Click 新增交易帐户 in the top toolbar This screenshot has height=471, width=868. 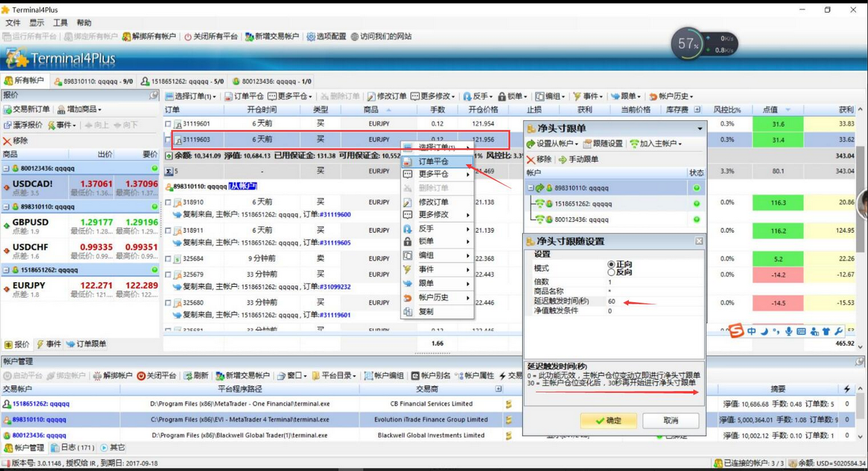(x=272, y=36)
